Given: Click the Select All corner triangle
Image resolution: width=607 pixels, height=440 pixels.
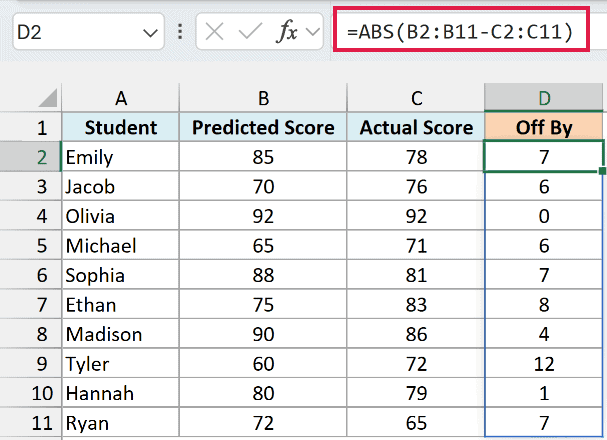Looking at the screenshot, I should (x=48, y=98).
